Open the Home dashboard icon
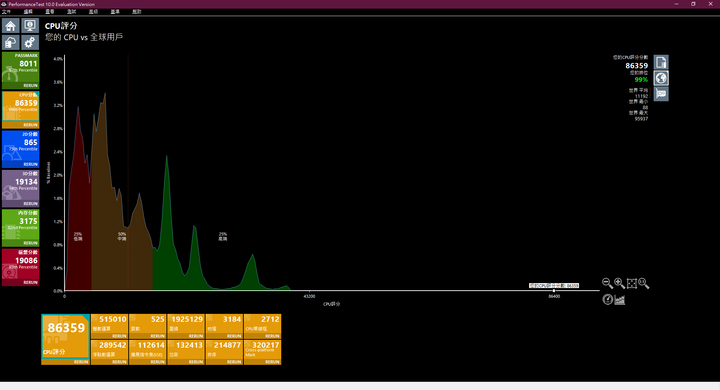The image size is (720, 390). pos(11,26)
